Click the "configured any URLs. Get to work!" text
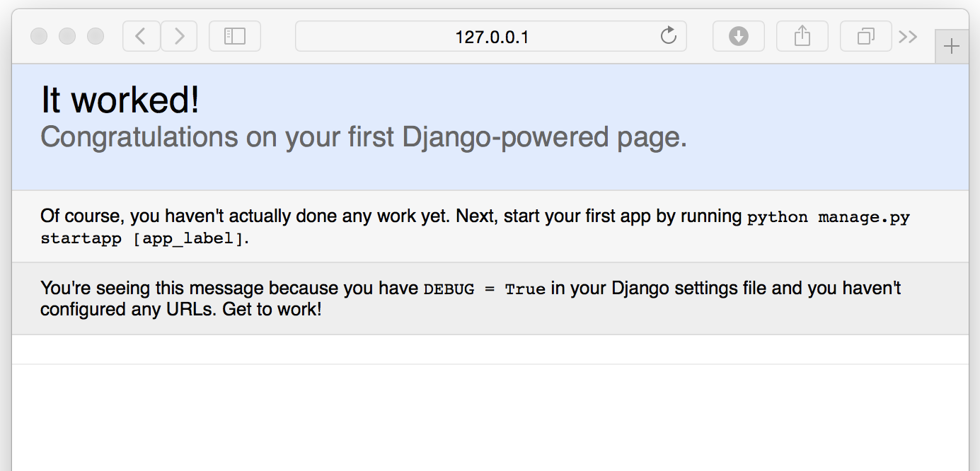This screenshot has width=980, height=471. [181, 310]
